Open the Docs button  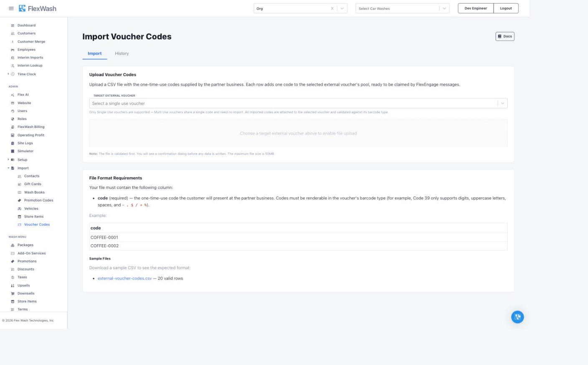click(505, 36)
